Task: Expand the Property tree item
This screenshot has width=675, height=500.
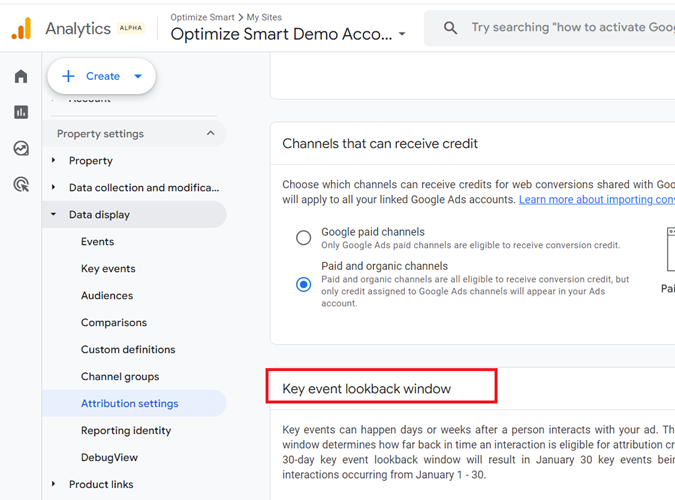Action: pyautogui.click(x=53, y=160)
